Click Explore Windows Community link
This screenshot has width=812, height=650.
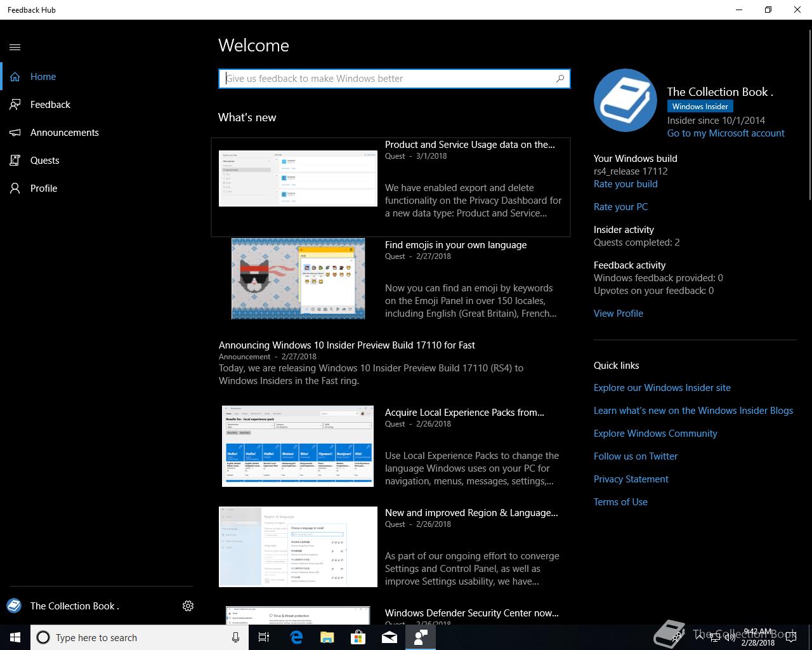coord(655,434)
